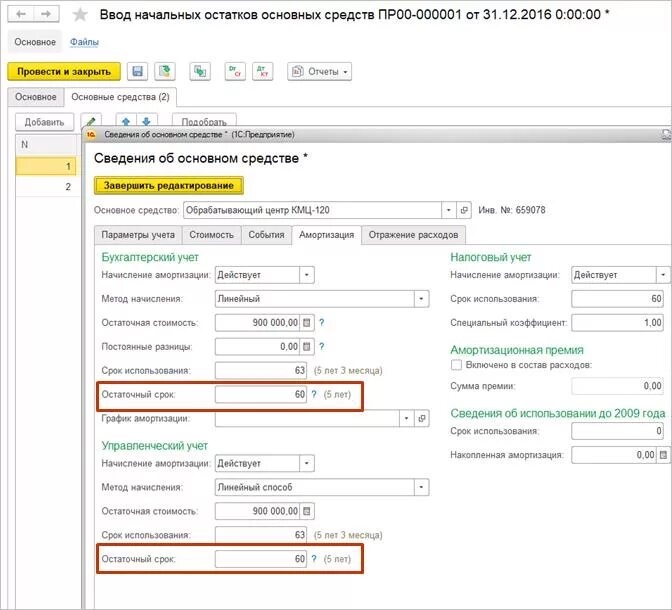
Task: Enable the Включено в состав расходов checkbox
Action: 456,365
